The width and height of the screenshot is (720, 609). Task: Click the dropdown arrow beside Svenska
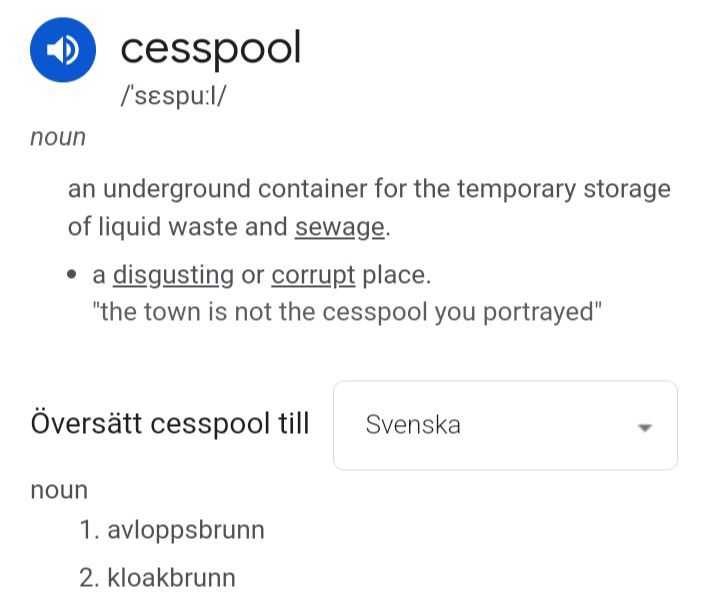tap(645, 427)
